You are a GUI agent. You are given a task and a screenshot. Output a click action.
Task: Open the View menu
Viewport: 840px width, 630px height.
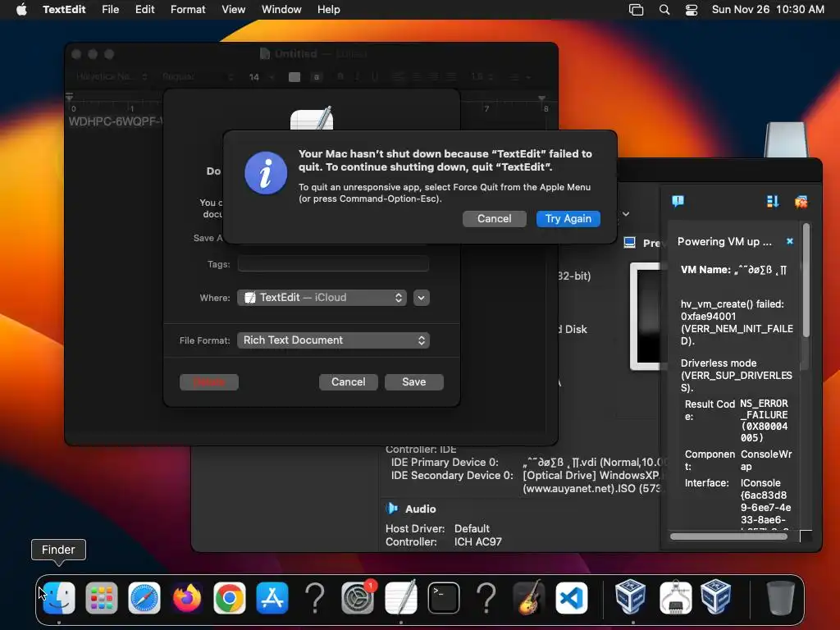pos(234,10)
